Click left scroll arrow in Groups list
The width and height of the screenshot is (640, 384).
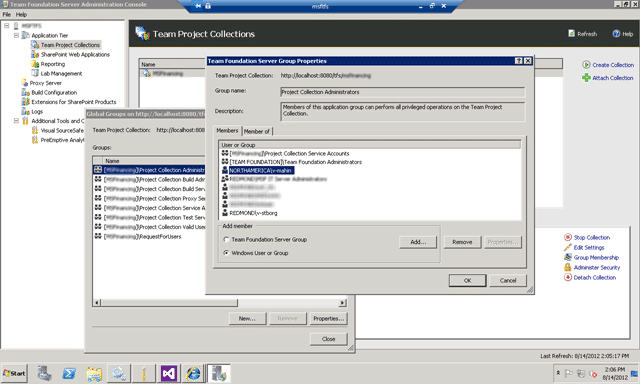pos(97,303)
